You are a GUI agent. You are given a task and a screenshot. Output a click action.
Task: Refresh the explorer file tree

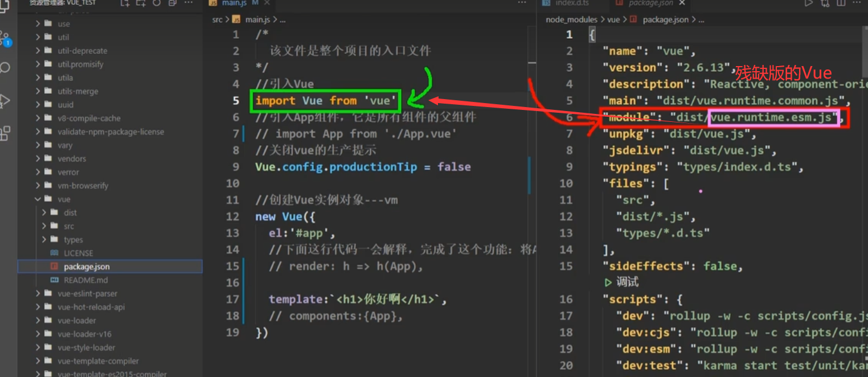click(157, 3)
